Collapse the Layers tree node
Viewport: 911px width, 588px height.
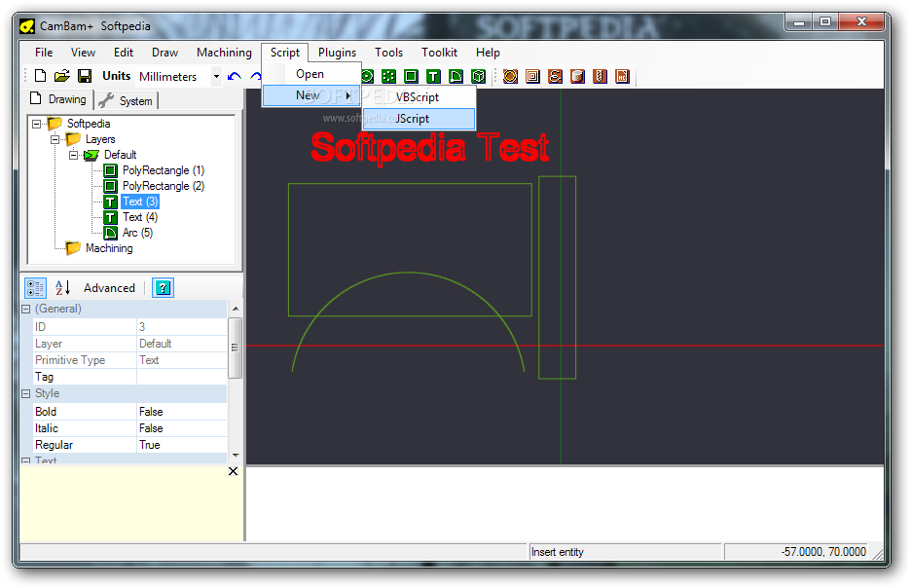click(x=55, y=139)
